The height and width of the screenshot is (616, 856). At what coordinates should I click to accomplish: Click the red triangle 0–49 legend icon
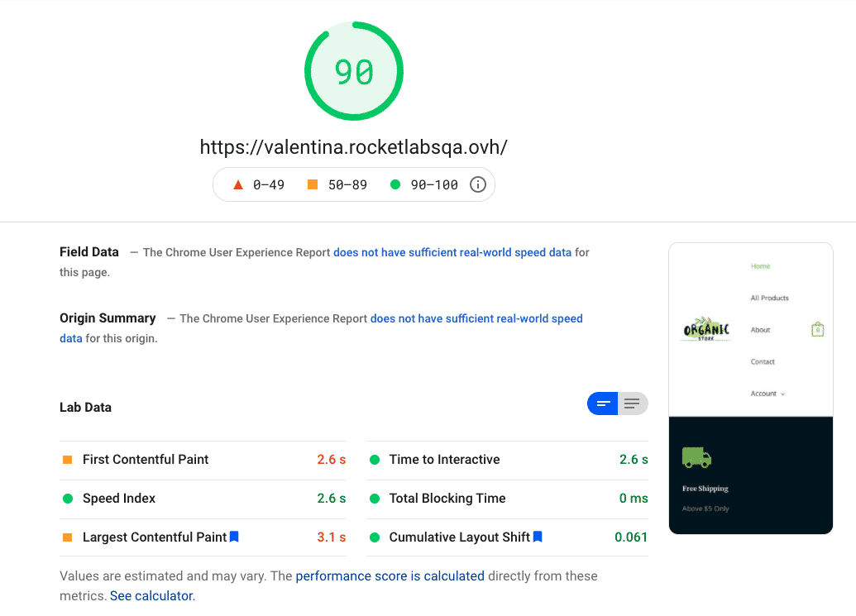click(x=238, y=184)
